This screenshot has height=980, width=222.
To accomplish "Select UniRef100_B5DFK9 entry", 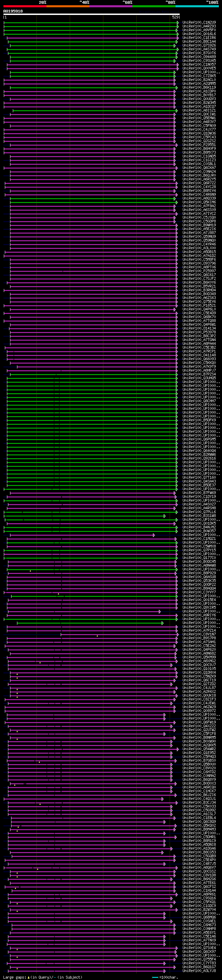I will (x=199, y=420).
